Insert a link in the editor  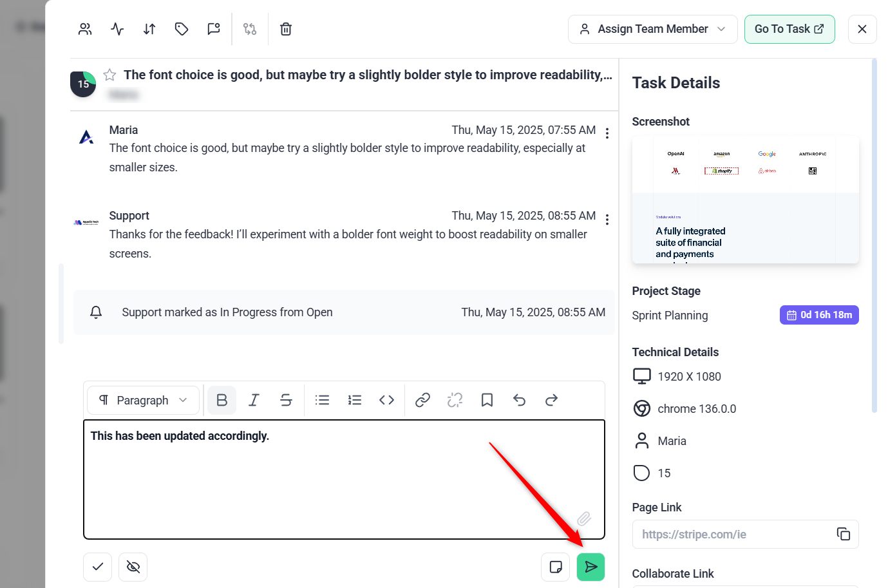pos(422,400)
